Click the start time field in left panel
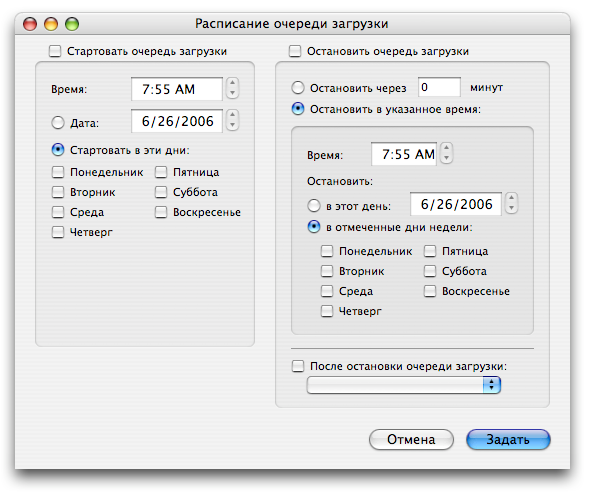This screenshot has width=590, height=492. (x=177, y=89)
